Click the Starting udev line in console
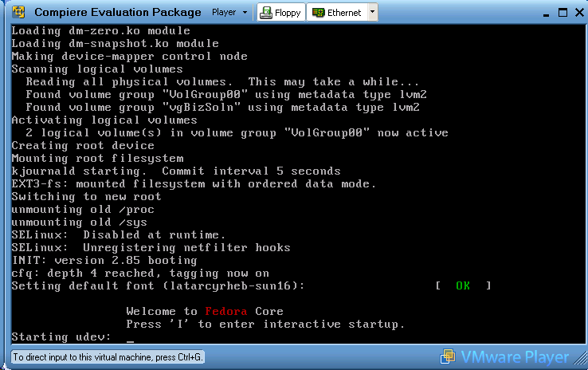This screenshot has height=370, width=588. click(62, 337)
